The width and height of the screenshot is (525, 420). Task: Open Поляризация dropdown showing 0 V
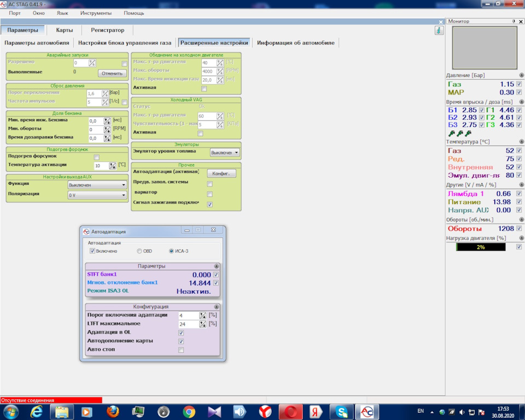click(97, 195)
